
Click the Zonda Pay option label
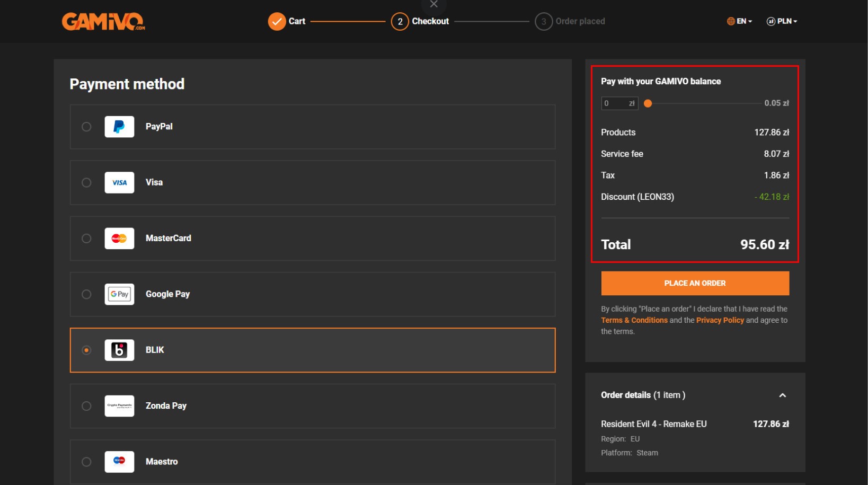166,406
